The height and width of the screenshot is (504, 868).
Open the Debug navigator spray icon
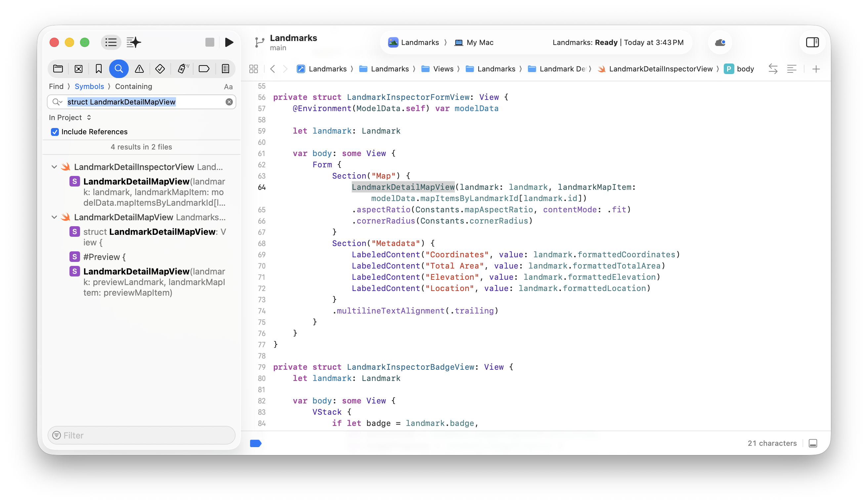tap(183, 69)
